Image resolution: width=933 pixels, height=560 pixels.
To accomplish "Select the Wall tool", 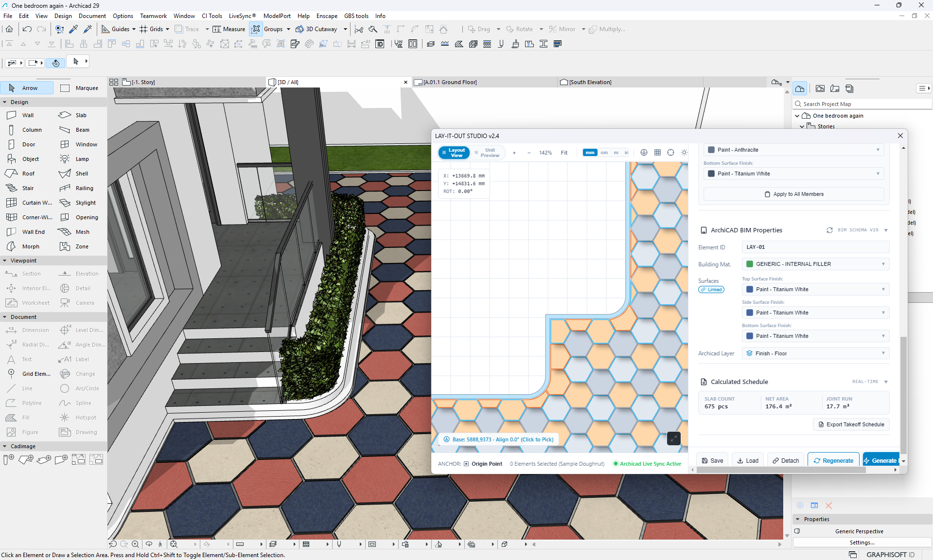I will pos(27,115).
